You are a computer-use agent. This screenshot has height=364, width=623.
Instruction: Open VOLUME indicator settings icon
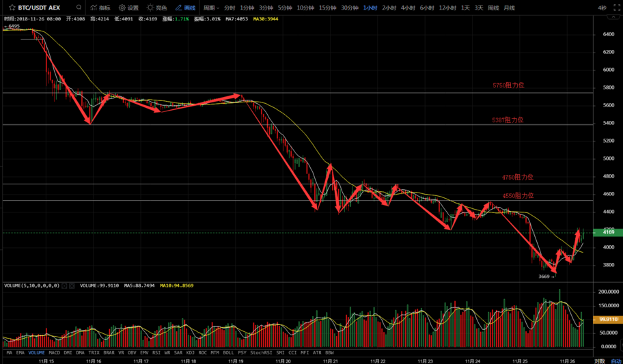pyautogui.click(x=64, y=285)
